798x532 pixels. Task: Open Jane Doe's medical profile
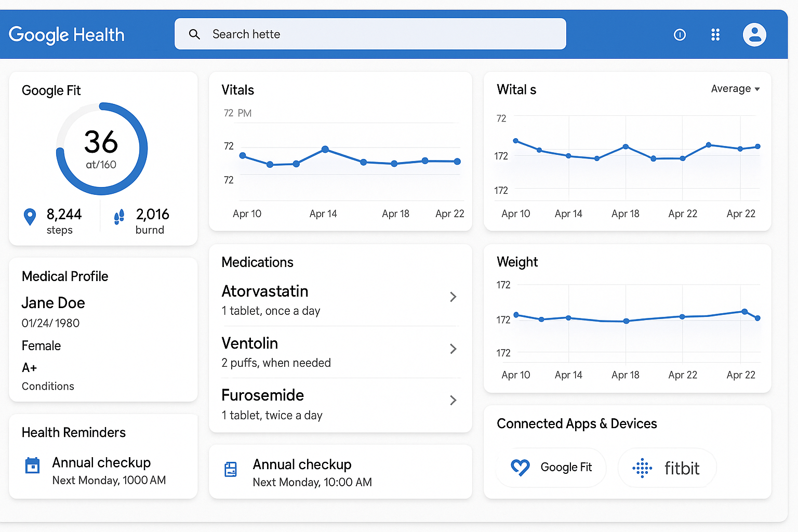53,302
